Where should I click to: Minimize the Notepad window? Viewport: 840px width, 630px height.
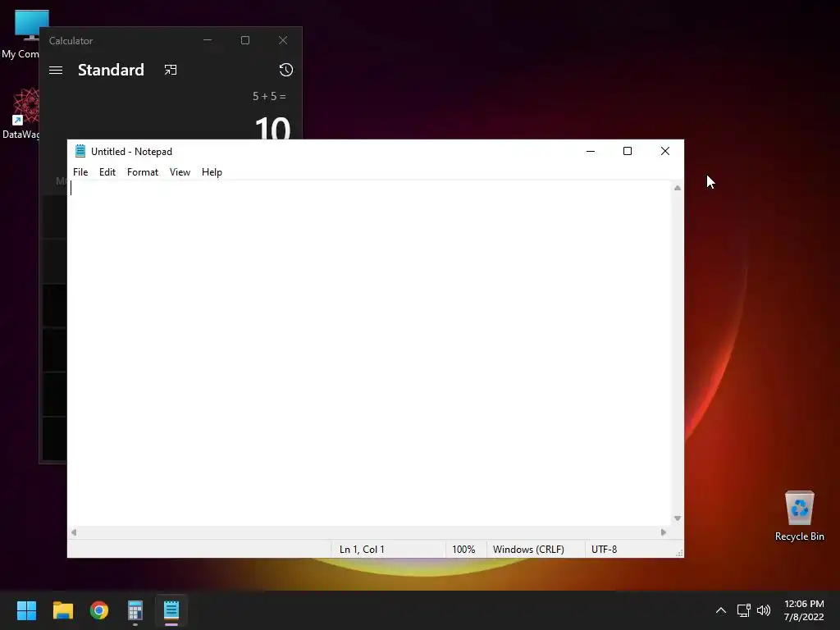(x=591, y=151)
